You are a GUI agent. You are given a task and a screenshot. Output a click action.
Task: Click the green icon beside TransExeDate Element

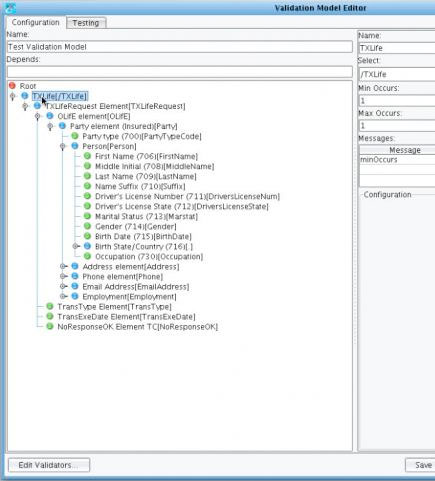(x=50, y=316)
